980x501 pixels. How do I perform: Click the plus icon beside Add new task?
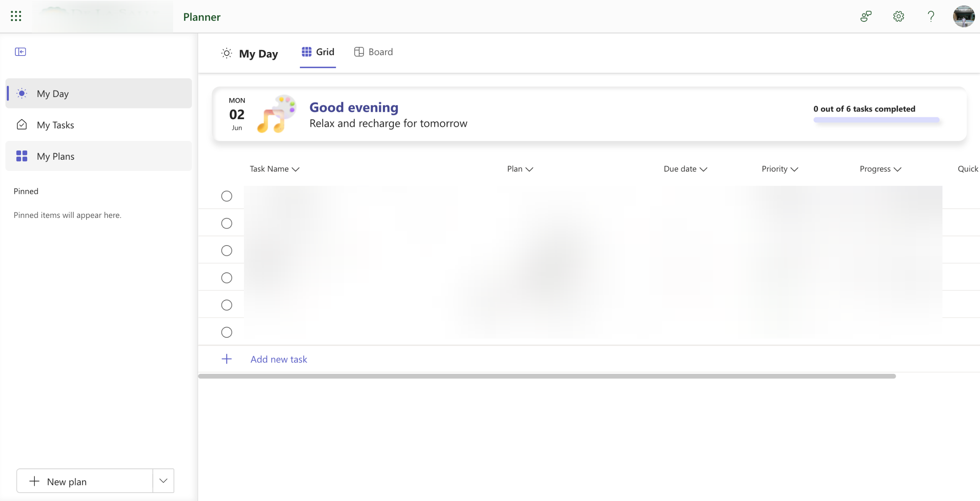227,359
